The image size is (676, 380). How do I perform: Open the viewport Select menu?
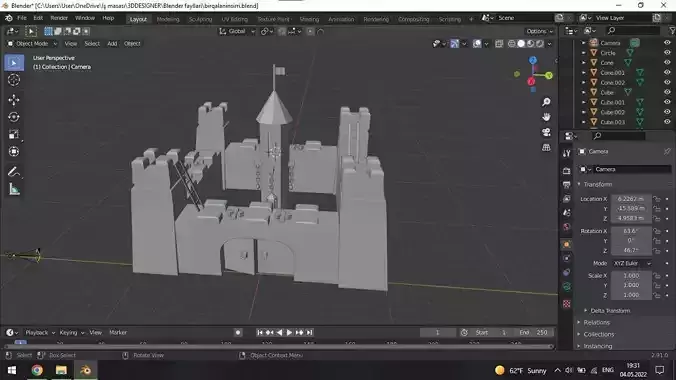(92, 44)
